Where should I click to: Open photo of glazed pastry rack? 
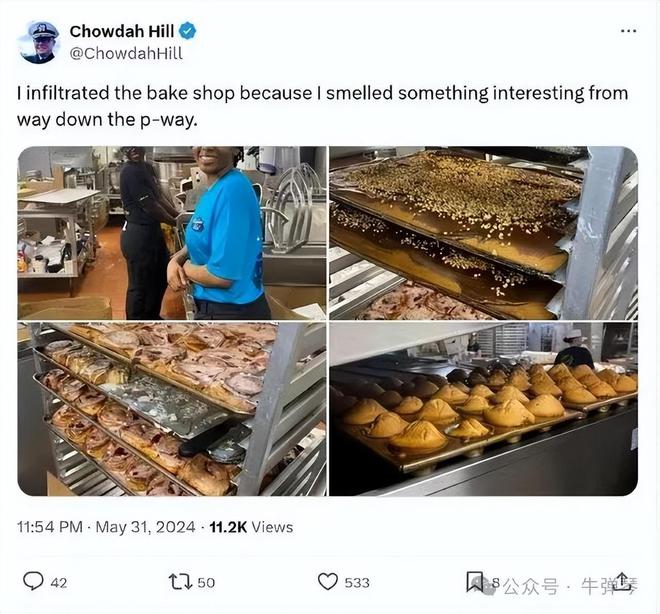point(171,409)
